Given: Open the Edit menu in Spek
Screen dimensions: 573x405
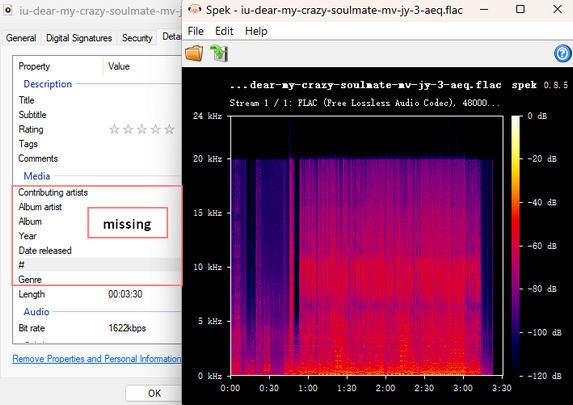Looking at the screenshot, I should 224,31.
